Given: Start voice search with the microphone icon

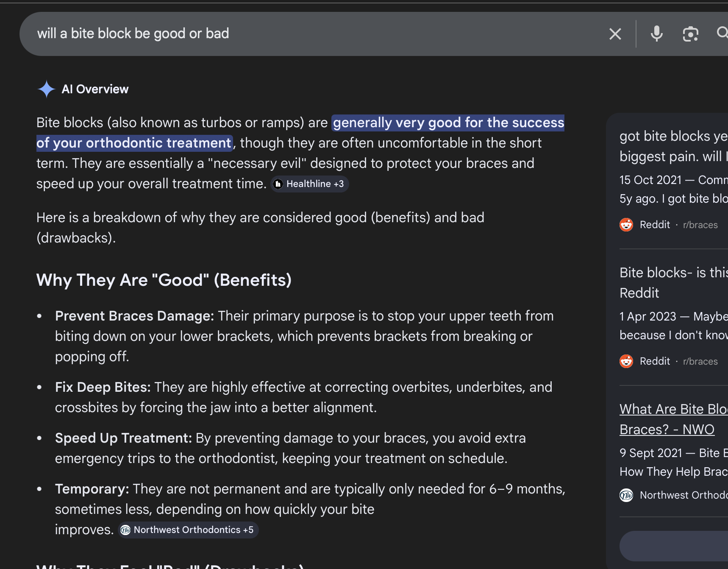Looking at the screenshot, I should [x=656, y=33].
